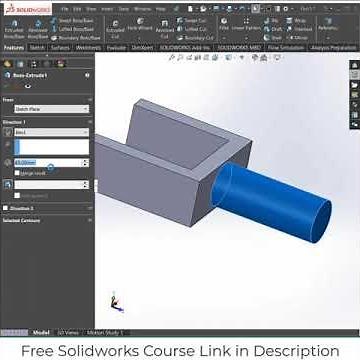Open the Hole Wizard tool
The image size is (360, 360).
(140, 26)
